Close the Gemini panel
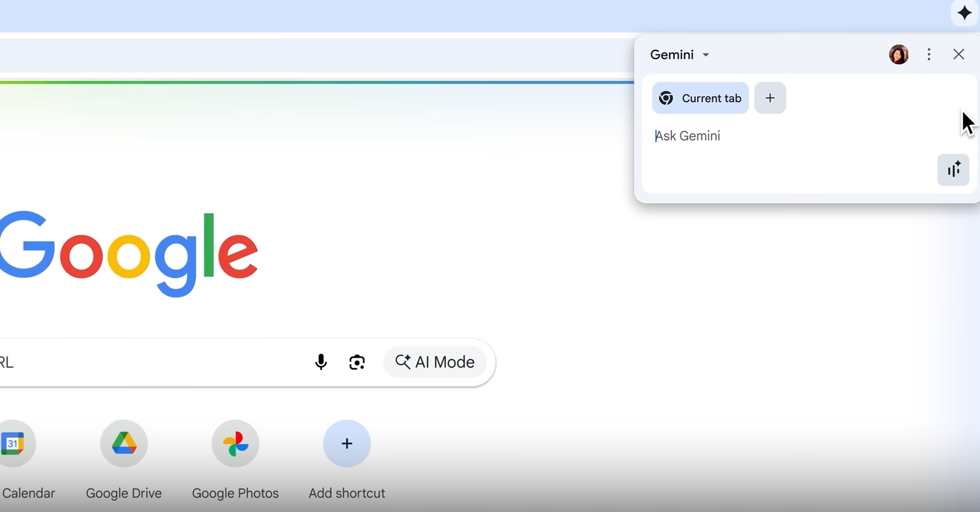Screen dimensions: 980x512 coord(958,55)
